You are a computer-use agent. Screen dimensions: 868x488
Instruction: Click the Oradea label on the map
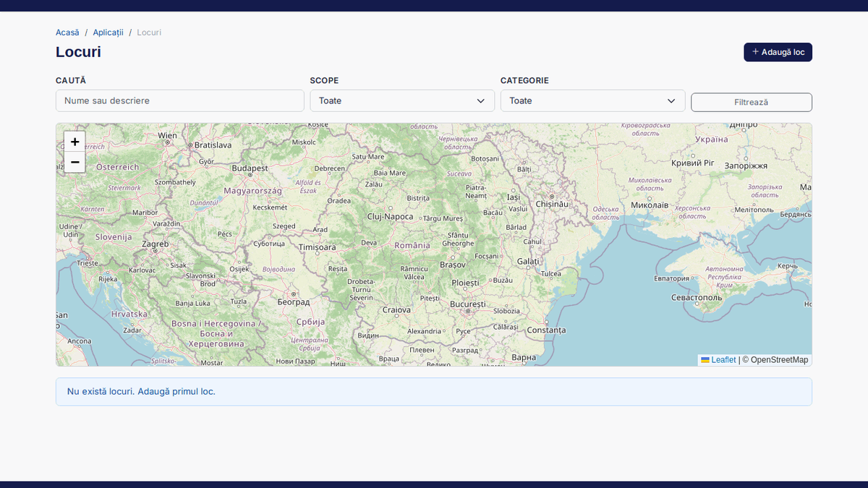coord(339,201)
